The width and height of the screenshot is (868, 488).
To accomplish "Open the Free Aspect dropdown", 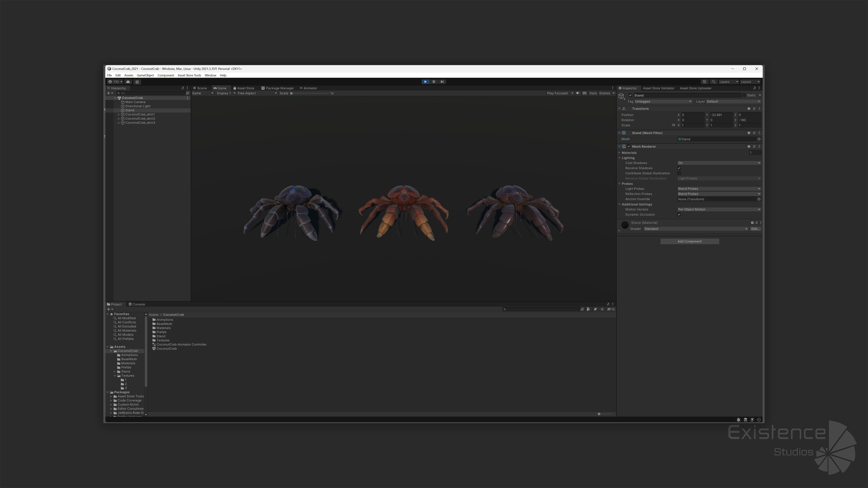I will 257,93.
